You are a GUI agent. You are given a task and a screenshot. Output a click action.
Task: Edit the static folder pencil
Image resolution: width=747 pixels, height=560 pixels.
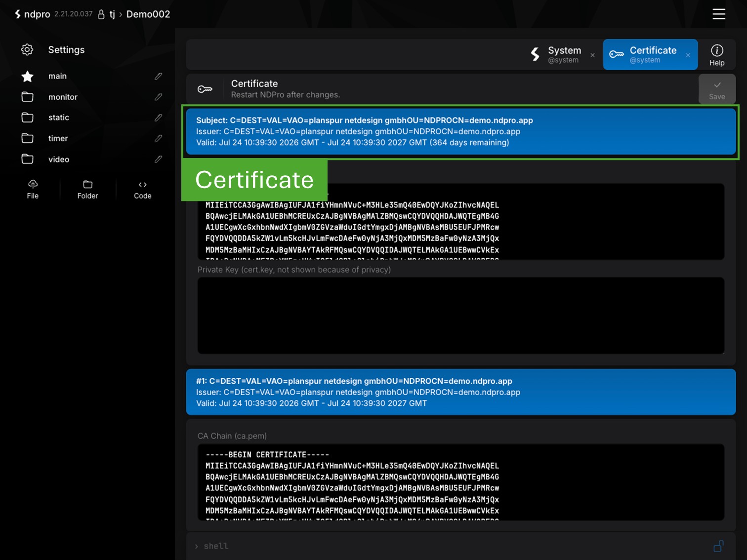158,118
